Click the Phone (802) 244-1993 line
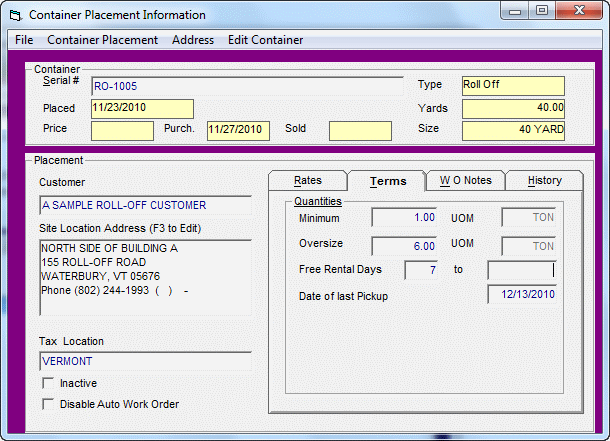The width and height of the screenshot is (610, 441). click(x=115, y=290)
